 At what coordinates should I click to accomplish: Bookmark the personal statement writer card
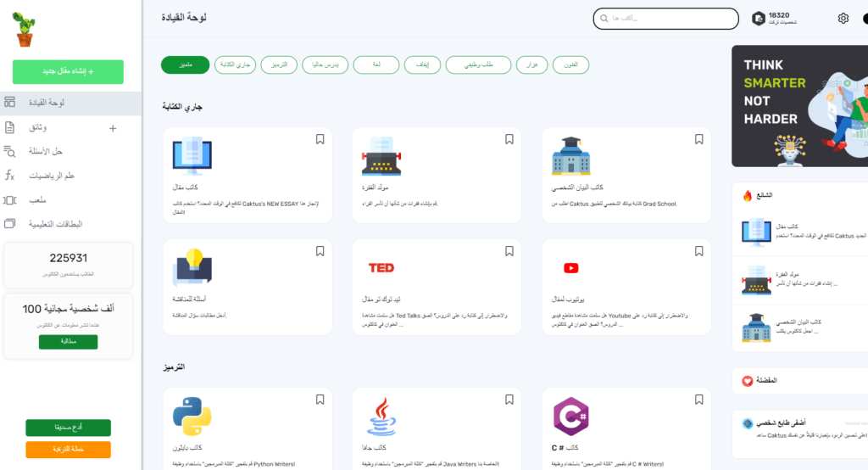coord(698,140)
